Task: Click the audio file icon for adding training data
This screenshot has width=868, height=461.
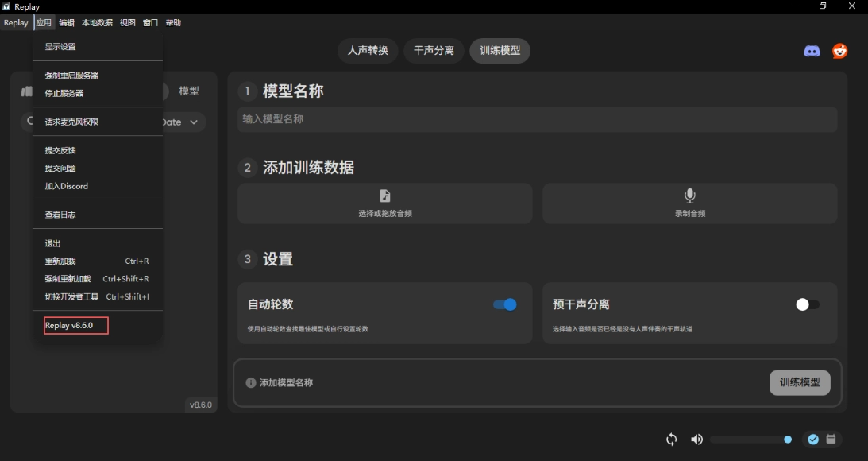Action: click(385, 196)
